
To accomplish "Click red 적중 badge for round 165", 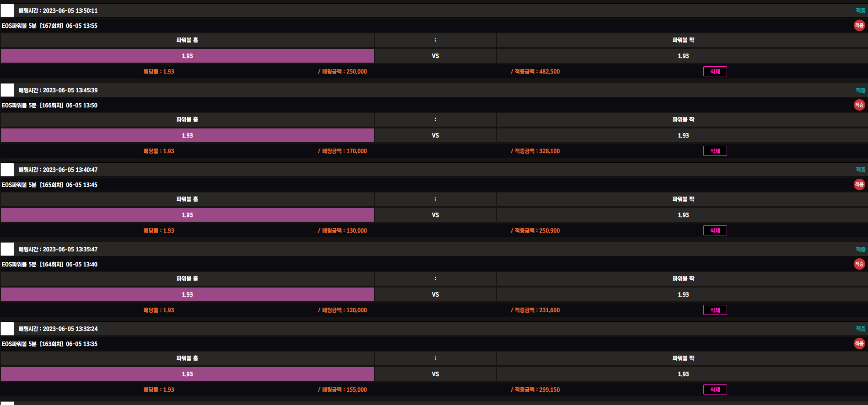I will 859,185.
